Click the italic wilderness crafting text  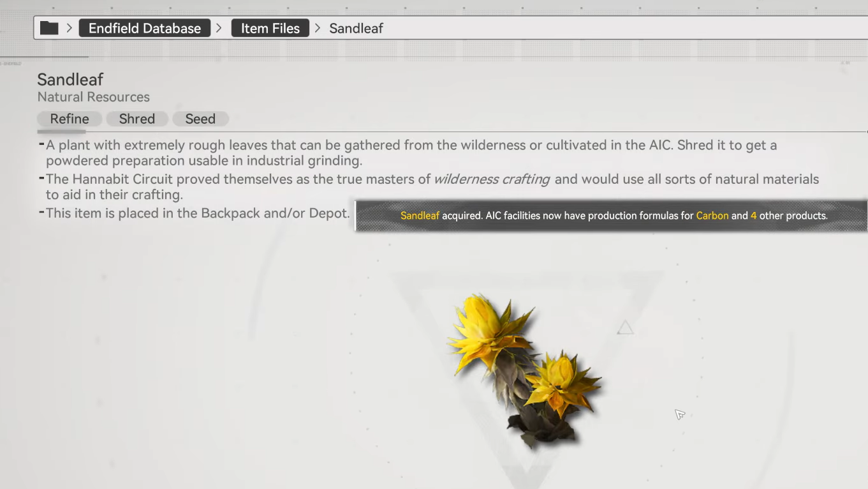coord(492,179)
